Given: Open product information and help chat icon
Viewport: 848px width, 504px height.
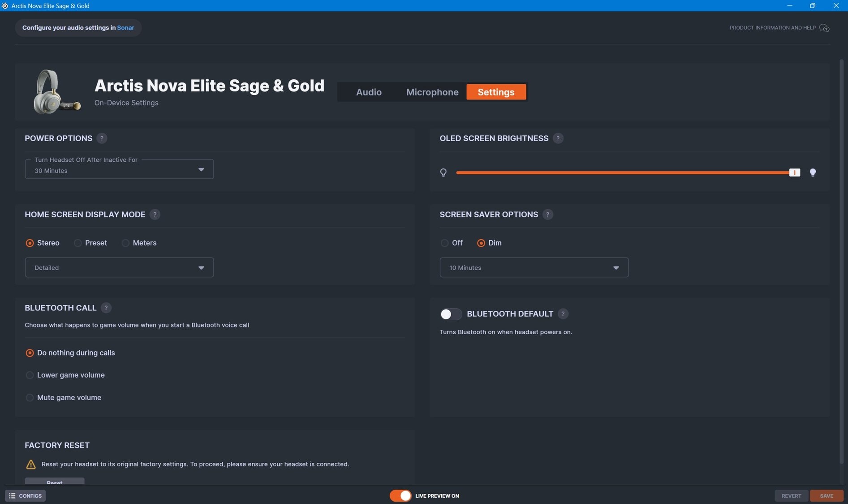Looking at the screenshot, I should pos(824,28).
